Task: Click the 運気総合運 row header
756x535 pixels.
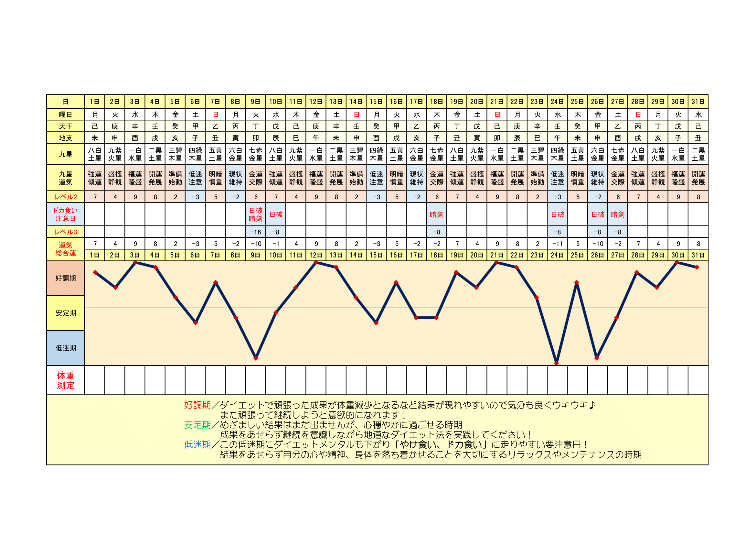Action: pos(66,249)
